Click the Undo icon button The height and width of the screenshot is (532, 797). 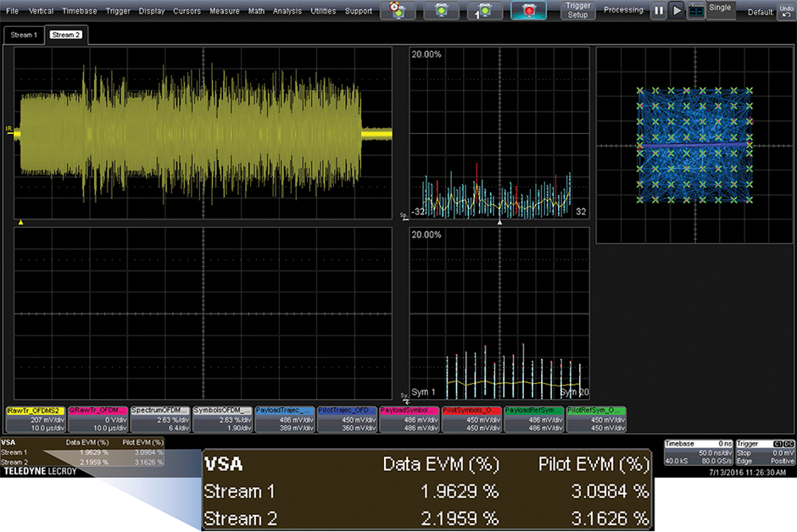[x=786, y=10]
